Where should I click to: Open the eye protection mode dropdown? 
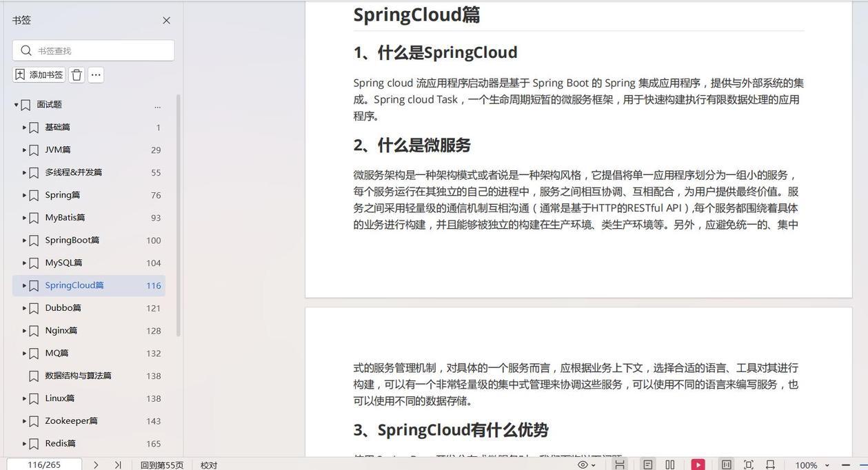[x=587, y=465]
